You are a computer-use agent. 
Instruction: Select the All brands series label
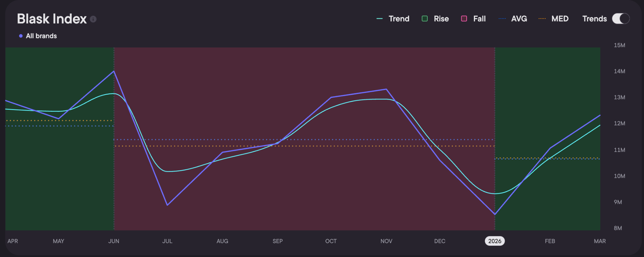(42, 36)
